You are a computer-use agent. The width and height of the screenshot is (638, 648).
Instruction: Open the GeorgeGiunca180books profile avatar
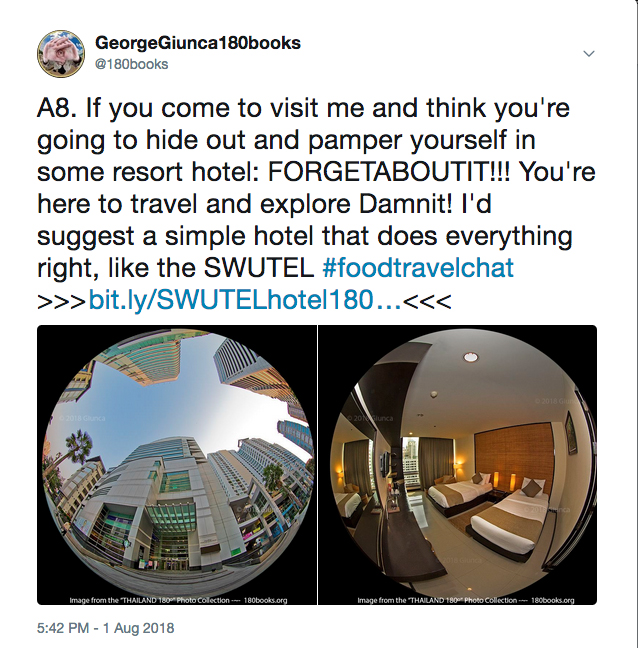(61, 54)
